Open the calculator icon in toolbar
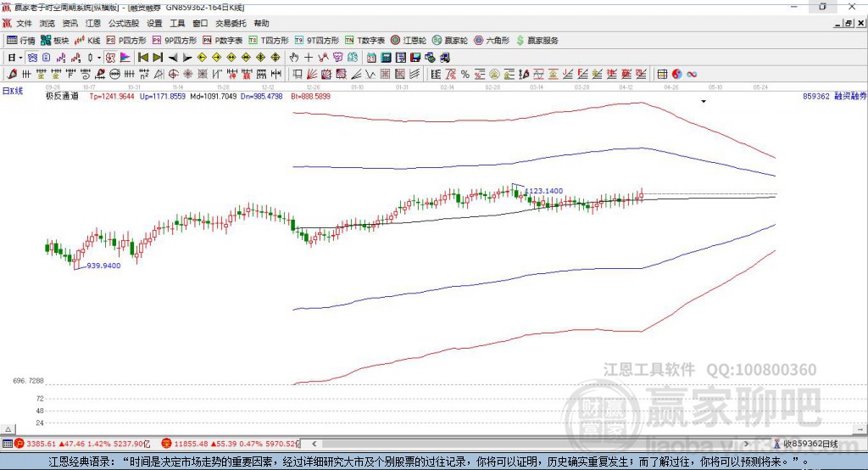Image resolution: width=868 pixels, height=470 pixels. click(x=386, y=58)
